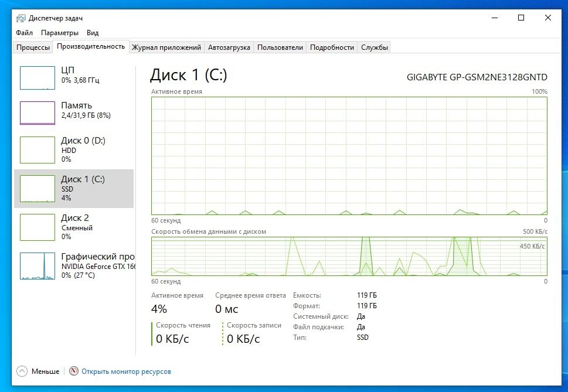Switch to the Службы tab
The width and height of the screenshot is (568, 392).
click(375, 47)
